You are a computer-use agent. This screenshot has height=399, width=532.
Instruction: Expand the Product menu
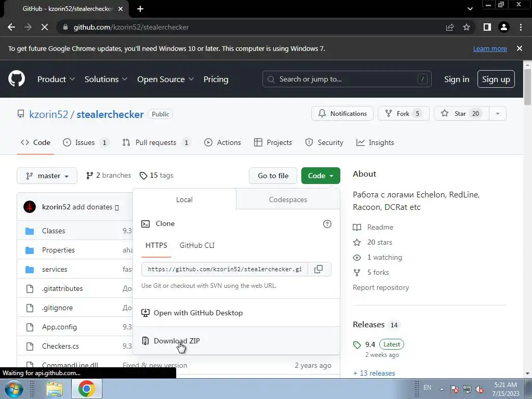[x=56, y=79]
